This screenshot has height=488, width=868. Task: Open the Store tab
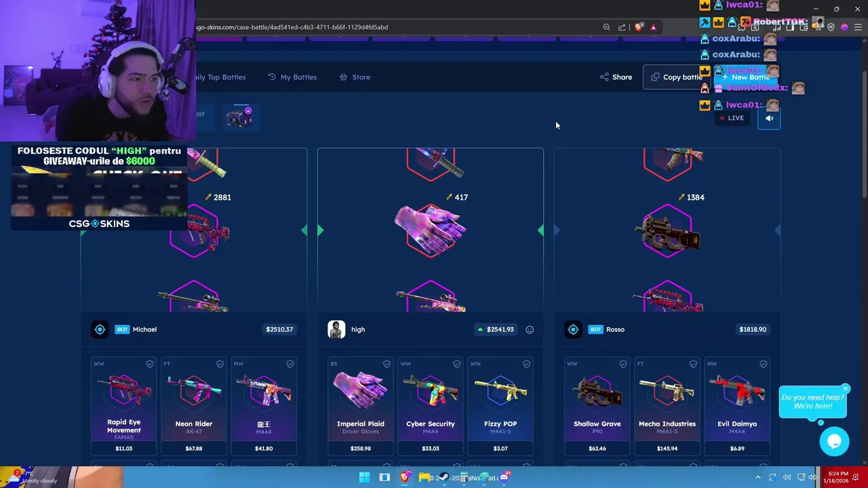click(355, 77)
